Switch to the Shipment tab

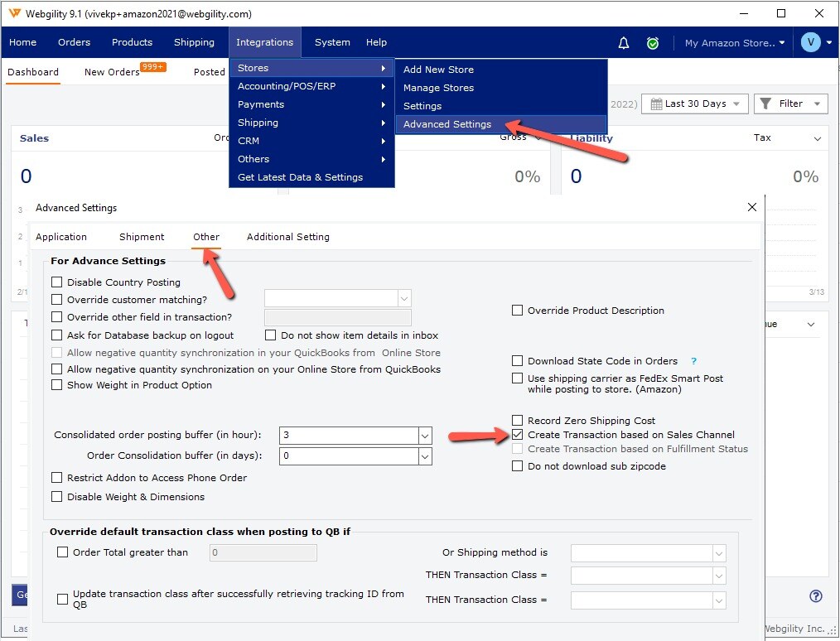click(x=142, y=237)
